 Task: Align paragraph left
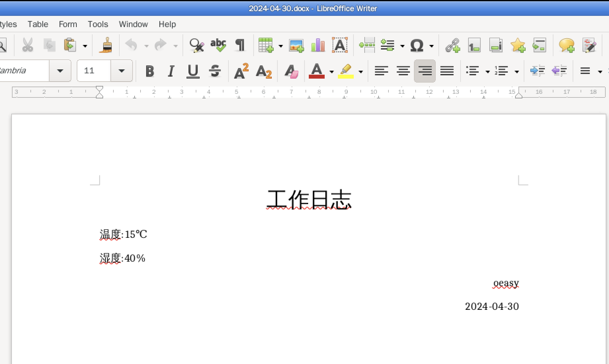[381, 71]
